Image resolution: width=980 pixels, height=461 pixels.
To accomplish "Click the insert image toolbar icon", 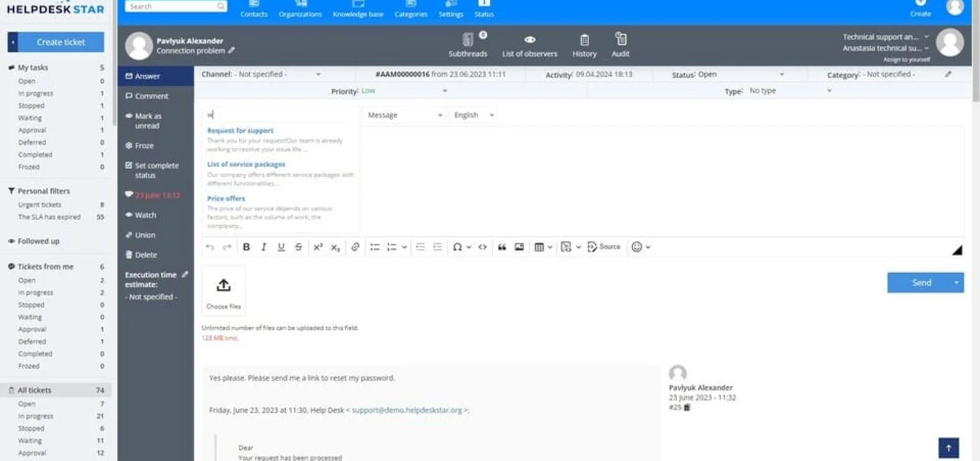I will coord(519,247).
